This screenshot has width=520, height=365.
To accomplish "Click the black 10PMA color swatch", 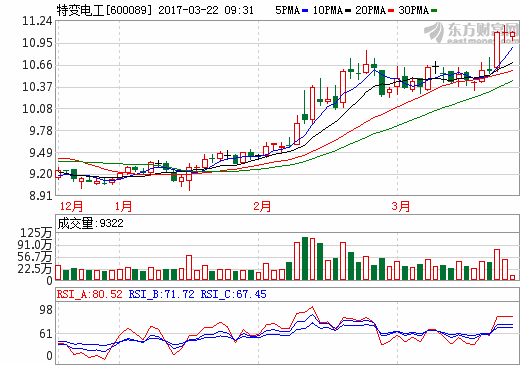I will [x=348, y=11].
